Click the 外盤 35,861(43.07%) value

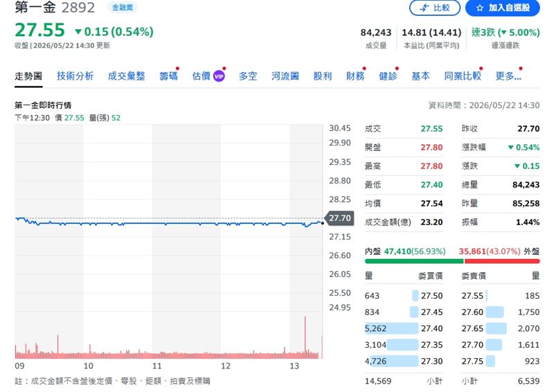(490, 251)
